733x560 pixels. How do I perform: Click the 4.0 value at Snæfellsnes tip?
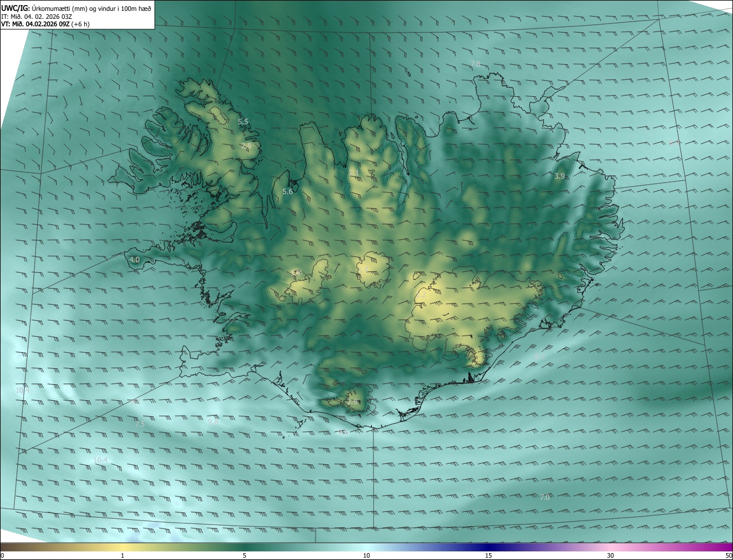click(x=135, y=260)
